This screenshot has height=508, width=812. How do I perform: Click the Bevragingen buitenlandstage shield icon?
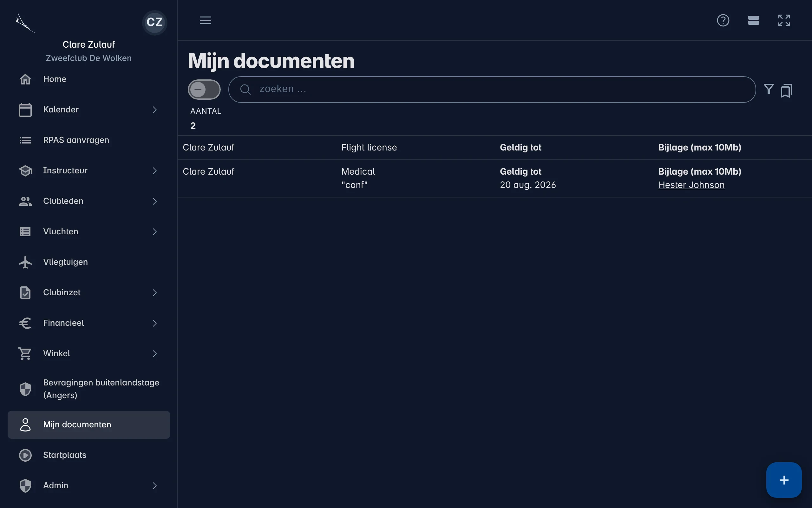pyautogui.click(x=25, y=389)
